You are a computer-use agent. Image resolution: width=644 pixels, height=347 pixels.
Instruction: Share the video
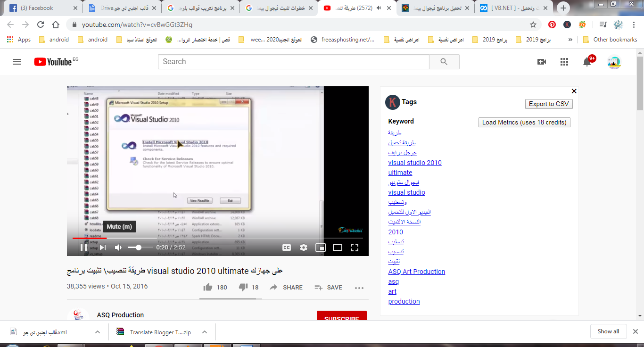pyautogui.click(x=286, y=287)
